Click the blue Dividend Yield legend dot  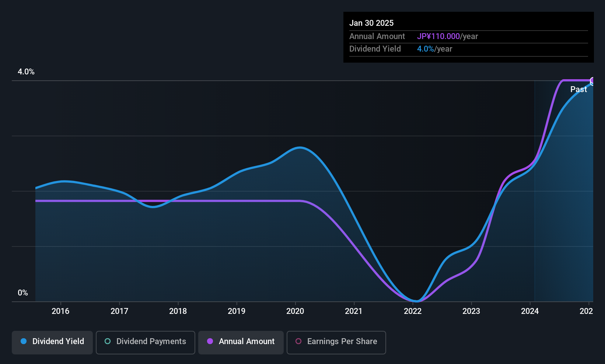tap(24, 341)
